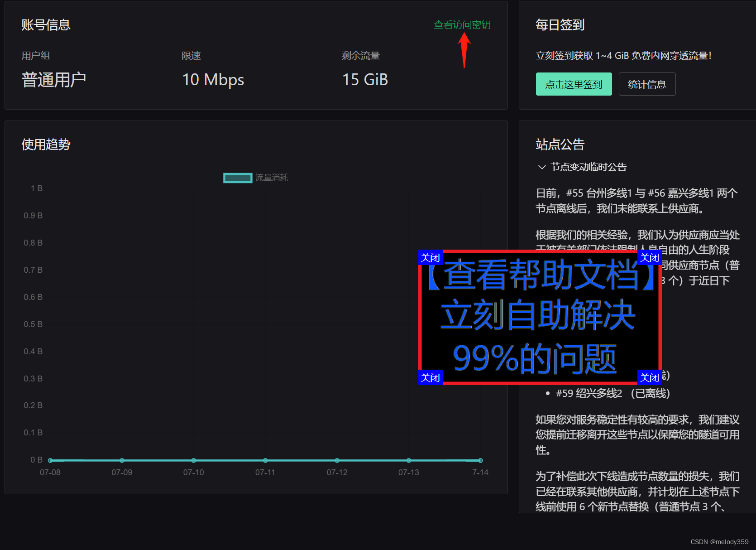Image resolution: width=756 pixels, height=550 pixels.
Task: Dismiss the ad with the 关闭 button above #59 绍兴多线2
Action: click(649, 377)
